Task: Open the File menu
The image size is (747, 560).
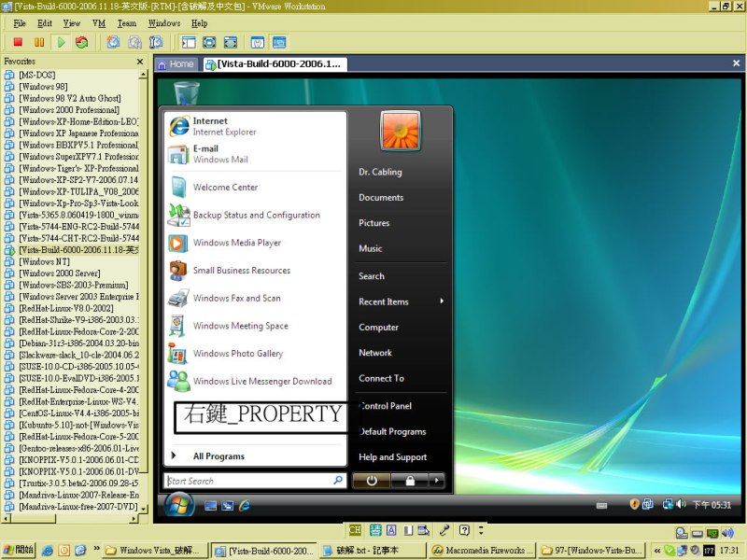Action: [x=20, y=22]
